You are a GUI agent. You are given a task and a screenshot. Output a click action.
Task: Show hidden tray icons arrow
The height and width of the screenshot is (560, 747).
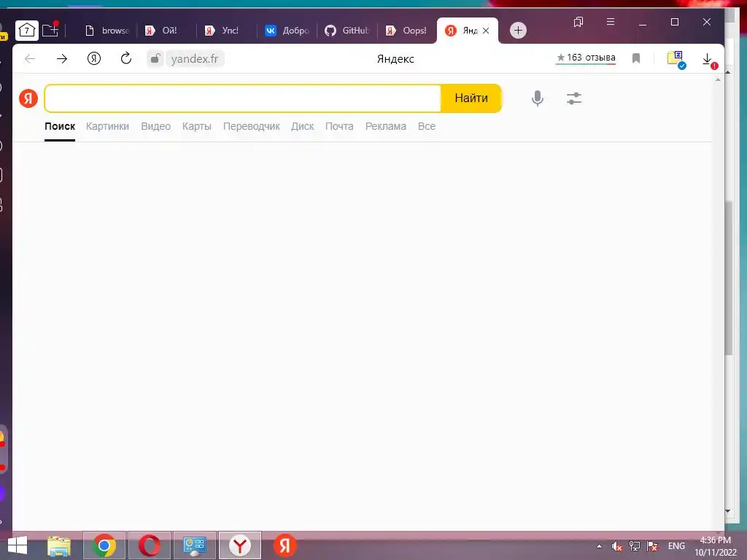click(x=599, y=546)
